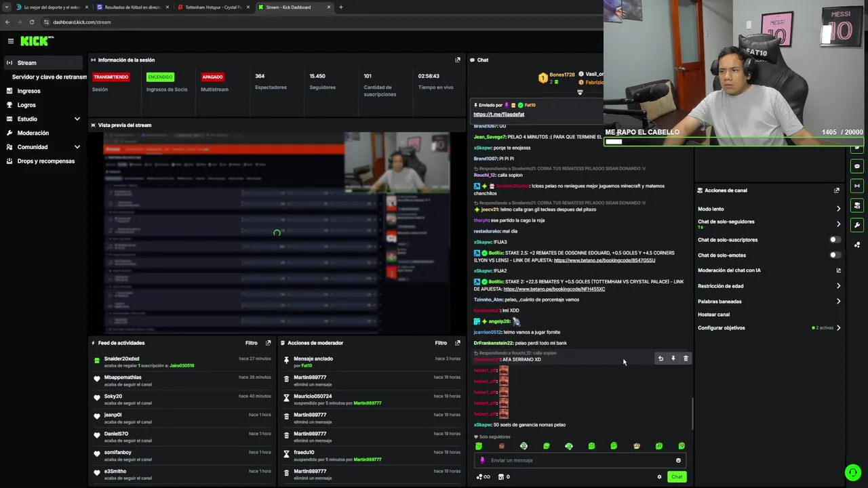
Task: Click the green Chat send button
Action: point(677,477)
